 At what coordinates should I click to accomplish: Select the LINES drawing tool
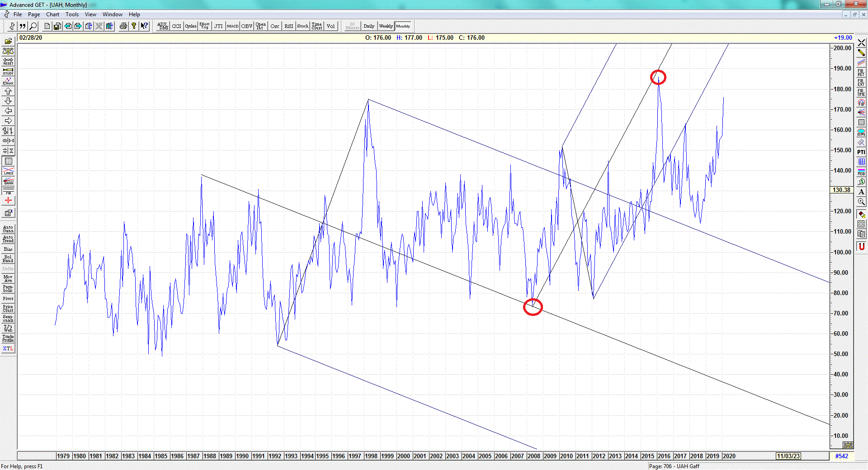click(8, 171)
